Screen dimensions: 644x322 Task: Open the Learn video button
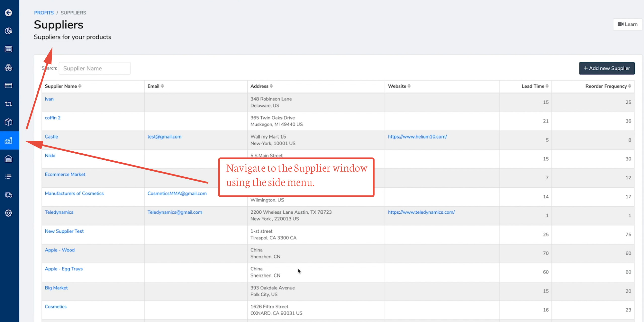click(627, 24)
